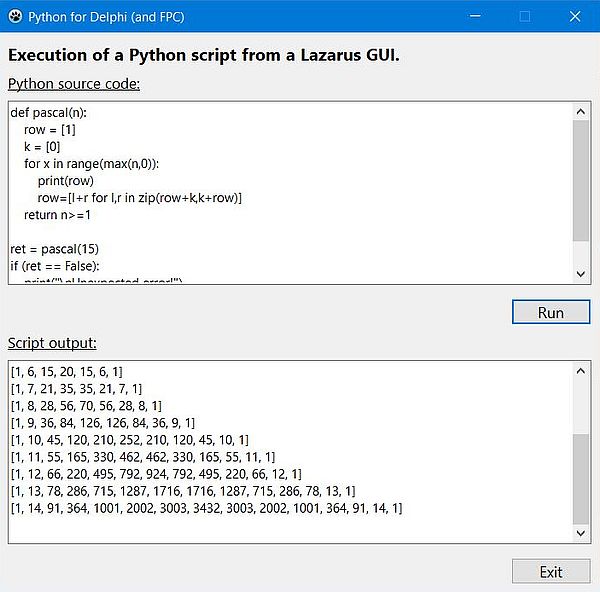The image size is (600, 592).
Task: Click the down arrow of the script output scrollbar
Action: (x=580, y=533)
